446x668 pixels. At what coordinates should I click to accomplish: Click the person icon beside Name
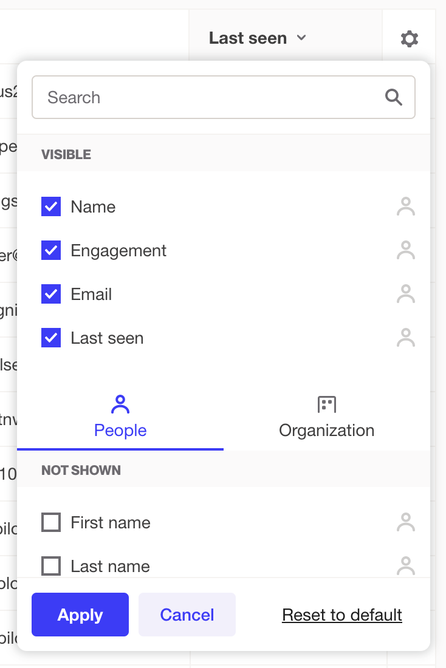point(406,207)
